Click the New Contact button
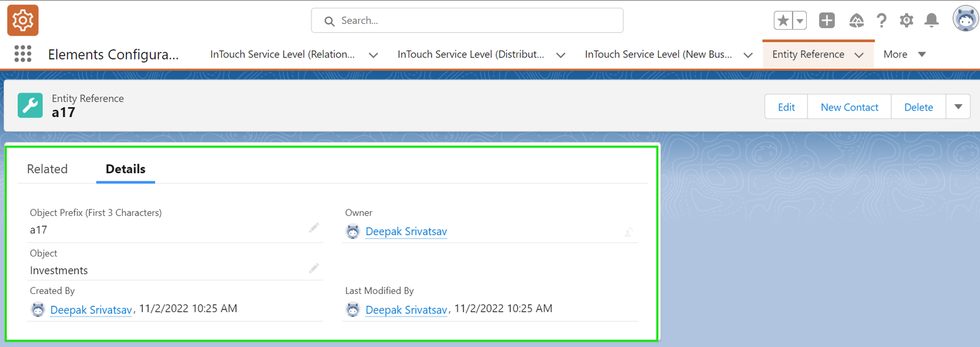This screenshot has width=980, height=347. tap(849, 107)
